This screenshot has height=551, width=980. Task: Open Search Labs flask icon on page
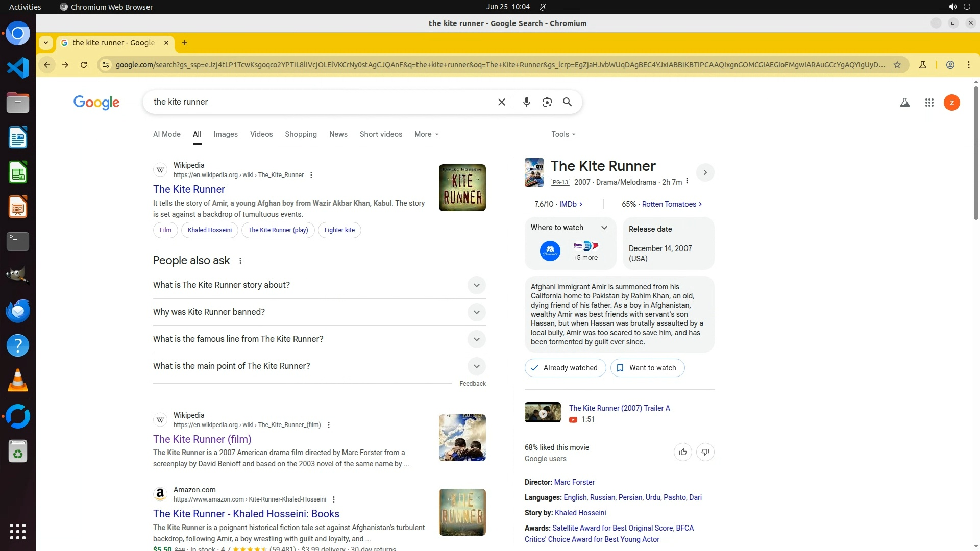(904, 103)
